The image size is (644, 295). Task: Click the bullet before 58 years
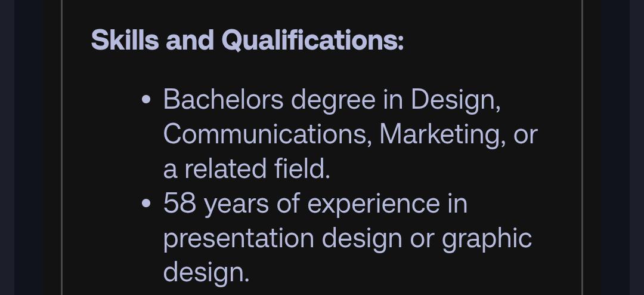pyautogui.click(x=147, y=204)
